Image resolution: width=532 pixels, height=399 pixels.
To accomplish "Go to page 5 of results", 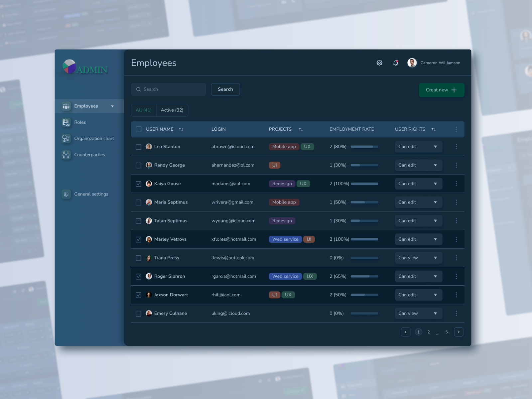I will click(x=447, y=332).
